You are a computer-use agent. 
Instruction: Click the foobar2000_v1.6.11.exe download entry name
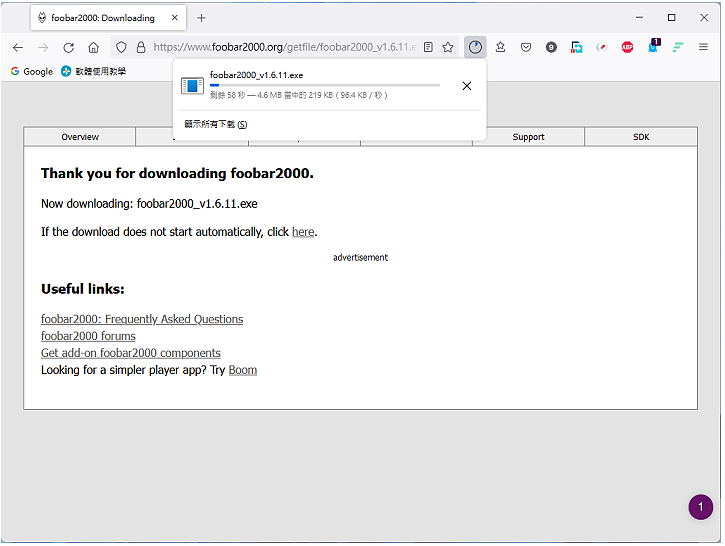point(256,75)
